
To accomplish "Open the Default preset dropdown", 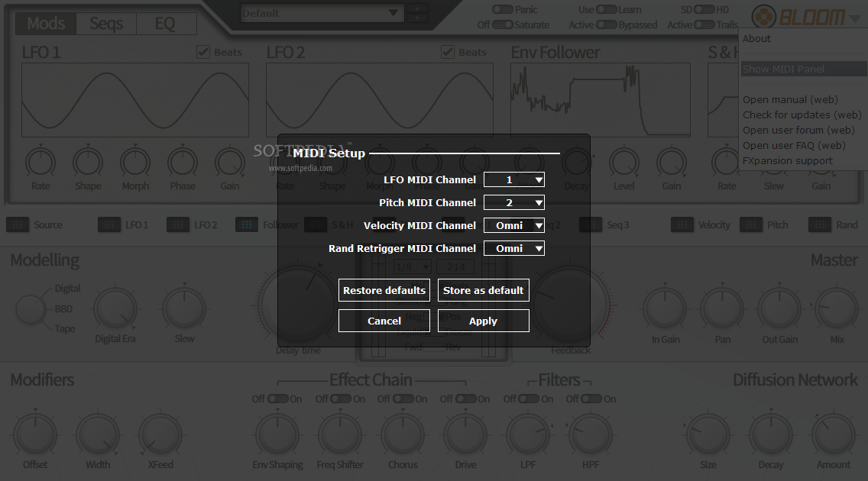I will [x=321, y=13].
